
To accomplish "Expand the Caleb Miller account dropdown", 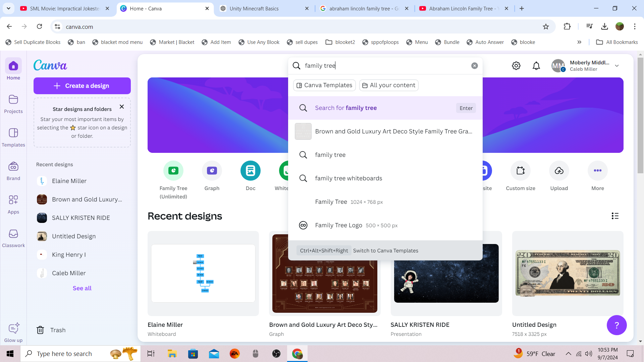I will tap(617, 66).
